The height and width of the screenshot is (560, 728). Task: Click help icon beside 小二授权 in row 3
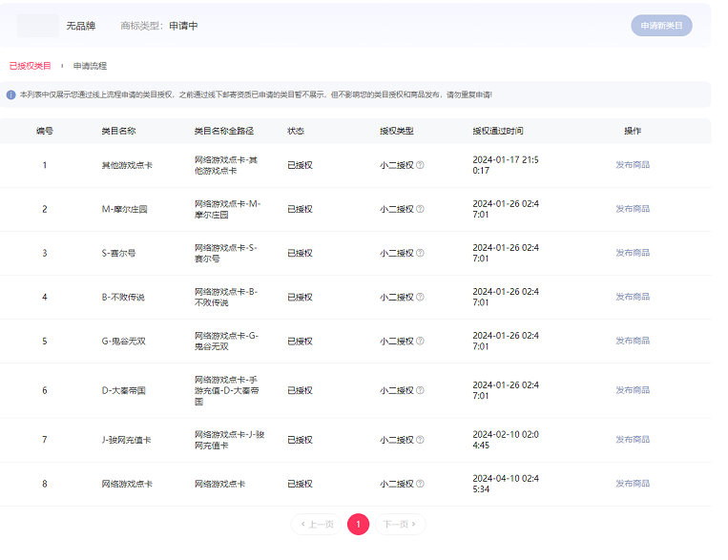(x=420, y=253)
